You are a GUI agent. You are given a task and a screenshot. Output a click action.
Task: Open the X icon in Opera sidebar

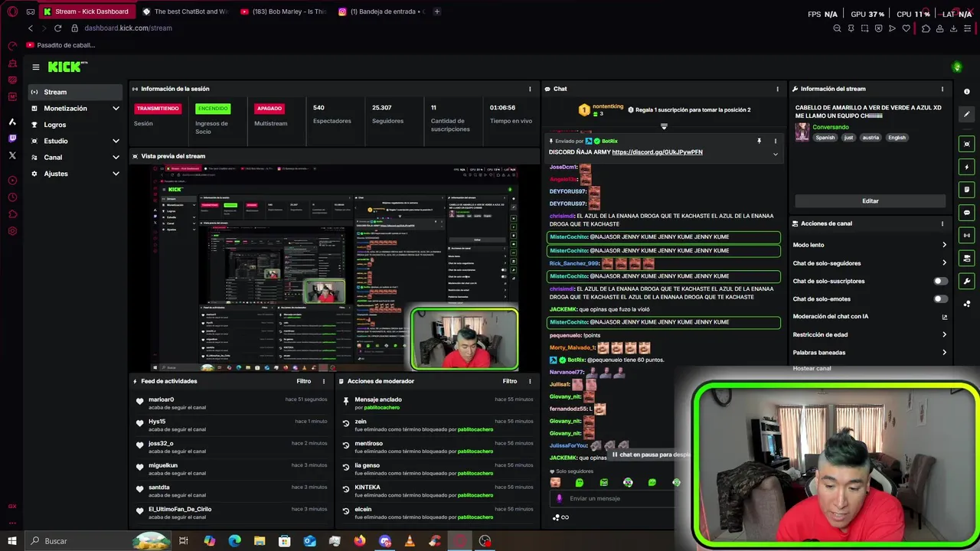(x=12, y=155)
